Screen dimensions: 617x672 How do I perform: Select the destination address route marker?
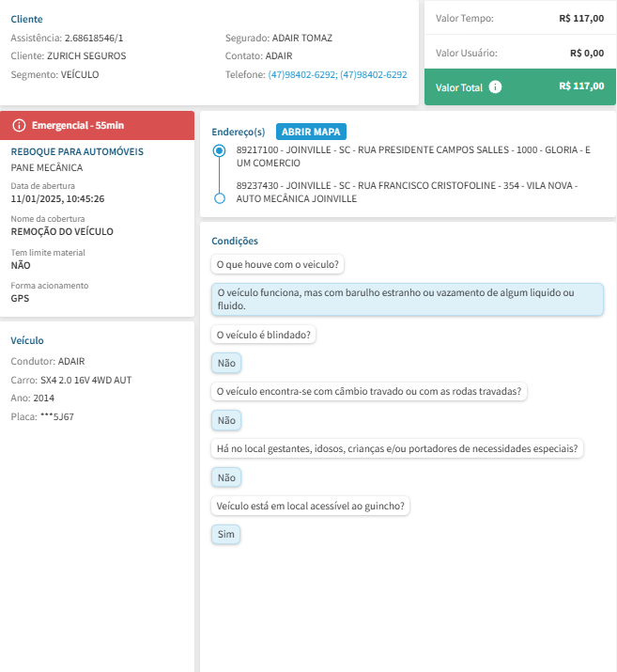[x=219, y=198]
